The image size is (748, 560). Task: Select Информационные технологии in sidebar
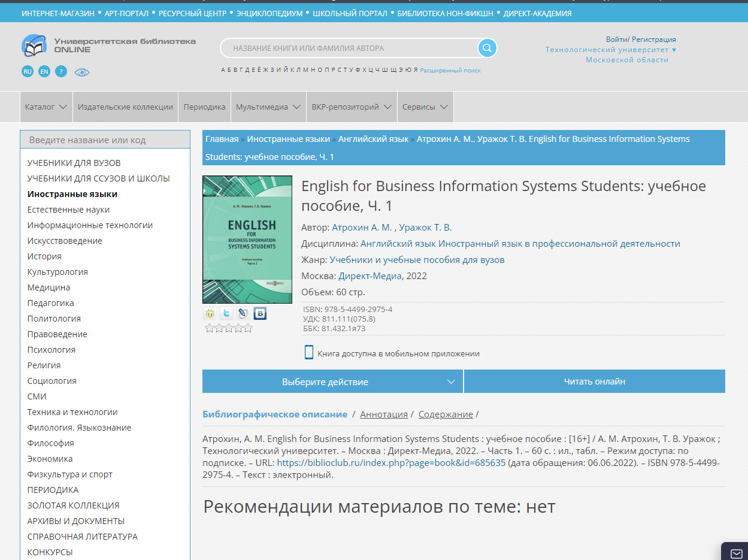click(90, 225)
